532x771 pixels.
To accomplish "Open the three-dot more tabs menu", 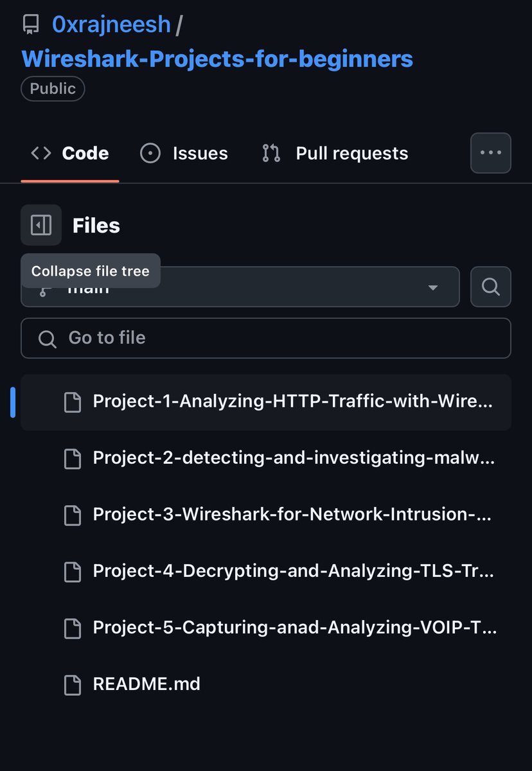I will (491, 153).
